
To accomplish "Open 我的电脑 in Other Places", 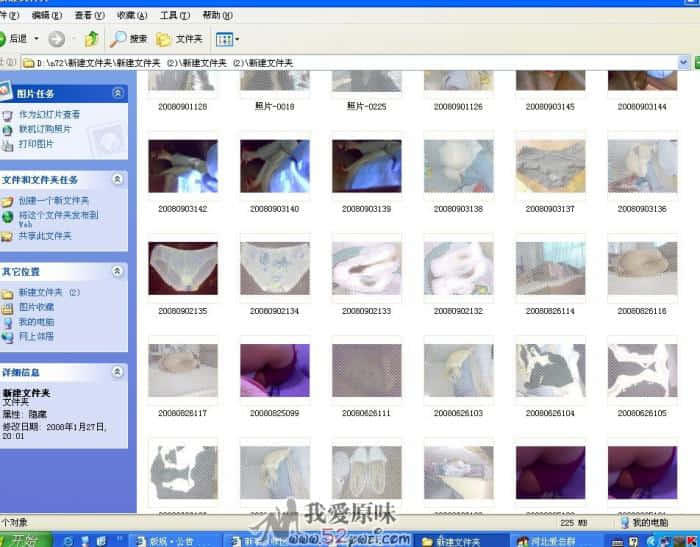I will coord(36,322).
